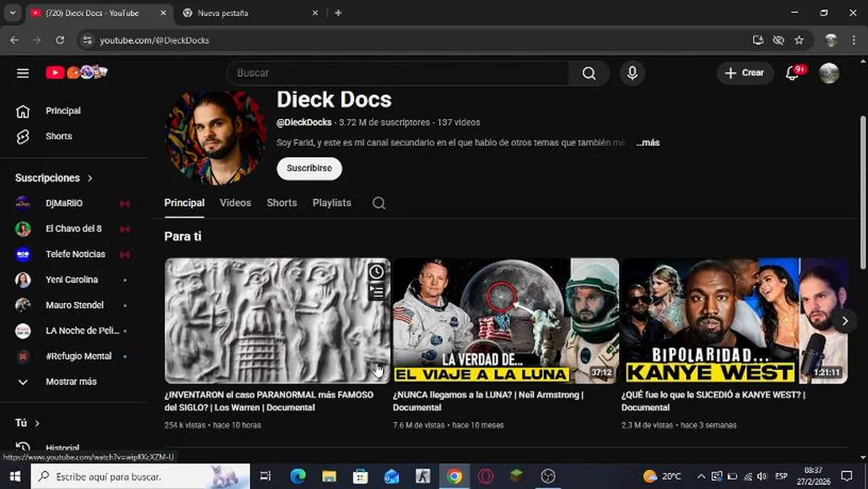The image size is (868, 489).
Task: Open the tab search dropdown
Action: click(12, 13)
